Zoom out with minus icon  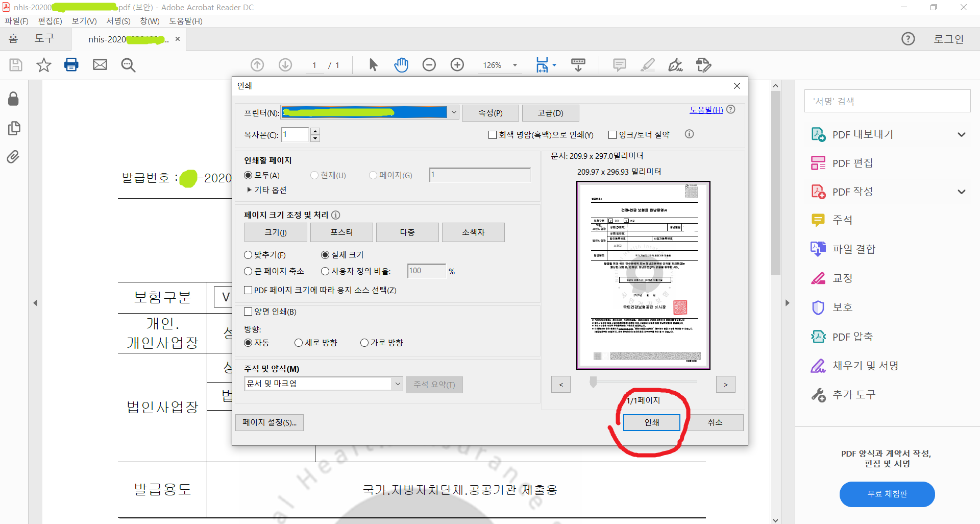pos(429,65)
